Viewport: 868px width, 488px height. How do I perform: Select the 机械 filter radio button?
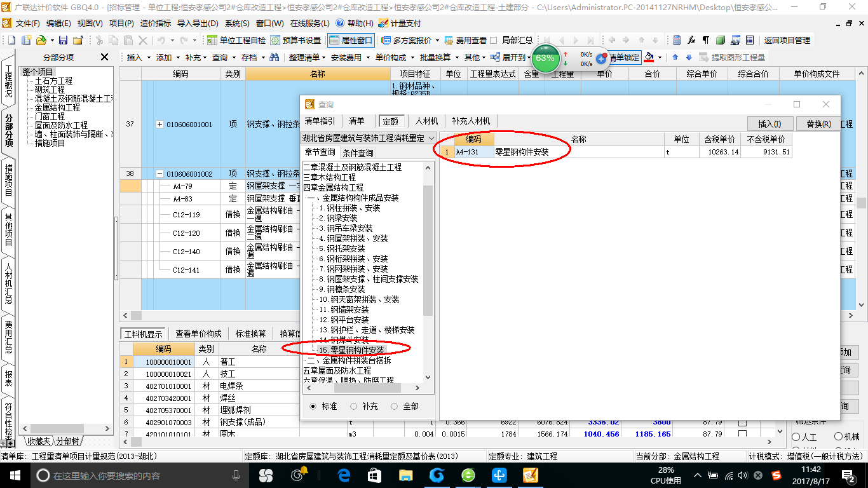coord(838,437)
